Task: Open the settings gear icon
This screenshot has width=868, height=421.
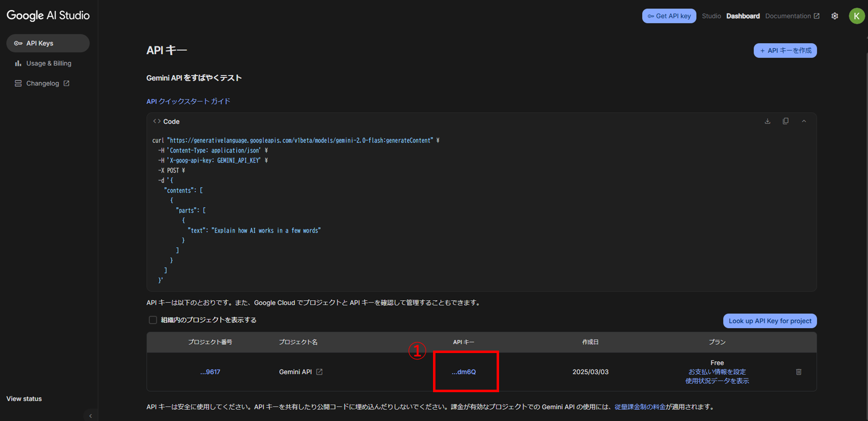Action: (x=834, y=16)
